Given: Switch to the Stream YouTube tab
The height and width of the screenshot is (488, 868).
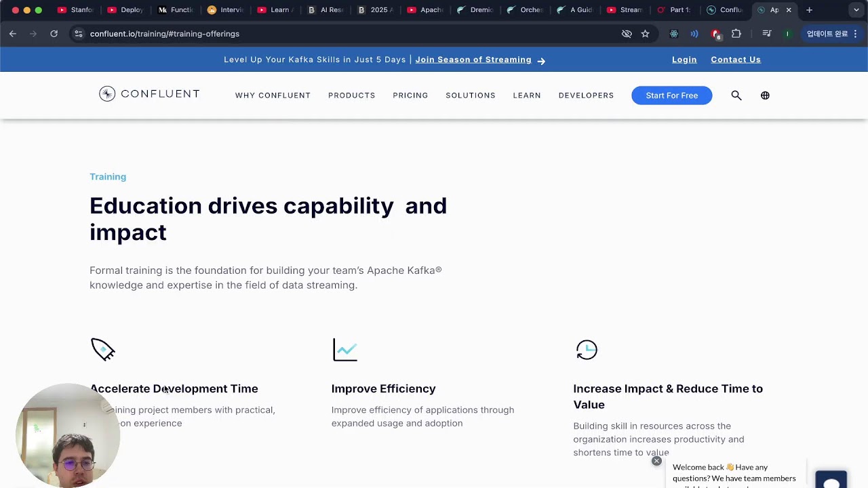Looking at the screenshot, I should click(x=624, y=10).
